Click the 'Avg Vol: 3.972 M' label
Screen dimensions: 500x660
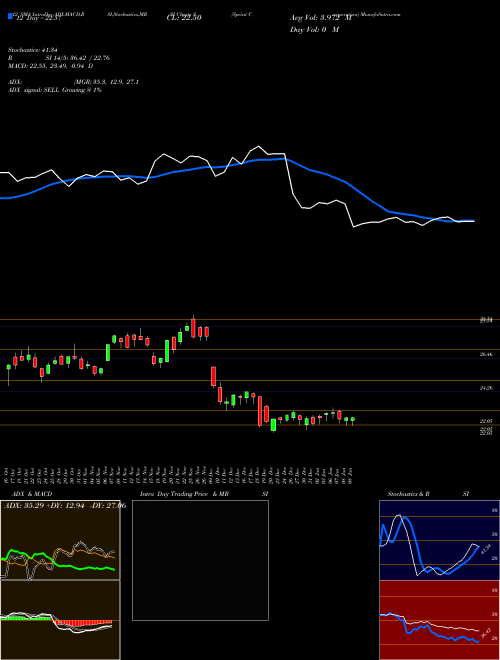pyautogui.click(x=321, y=18)
